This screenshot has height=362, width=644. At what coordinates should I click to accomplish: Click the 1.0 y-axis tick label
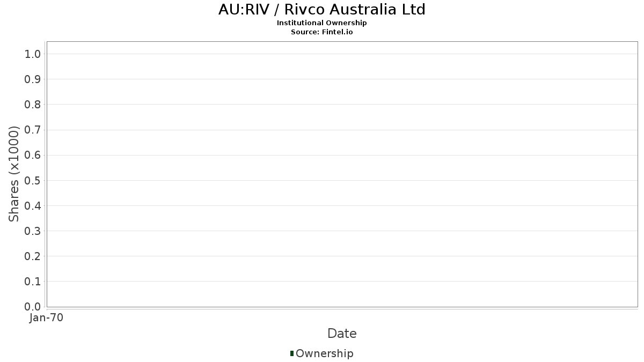(33, 54)
